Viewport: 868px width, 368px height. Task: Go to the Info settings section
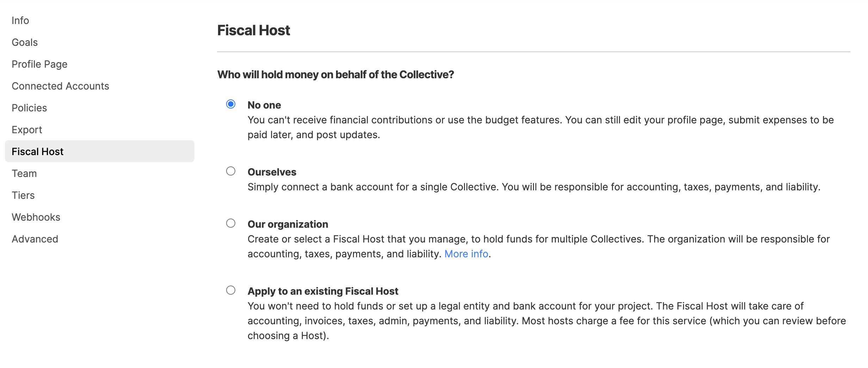[20, 20]
